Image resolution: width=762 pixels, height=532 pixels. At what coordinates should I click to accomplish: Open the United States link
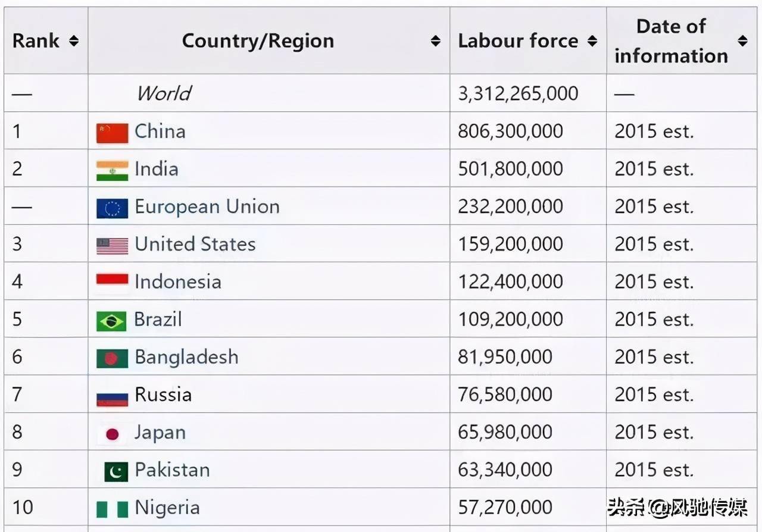coord(195,244)
